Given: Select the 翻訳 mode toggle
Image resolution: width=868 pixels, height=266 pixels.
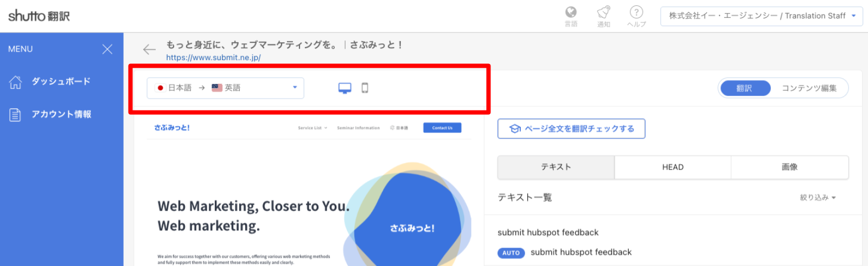Looking at the screenshot, I should (745, 88).
